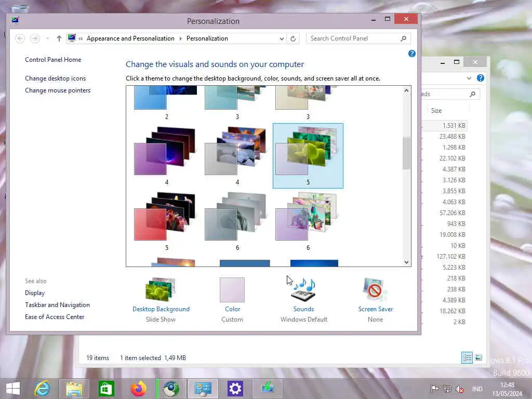Select the teal beach theme labeled 3
The image size is (532, 399).
click(x=237, y=102)
